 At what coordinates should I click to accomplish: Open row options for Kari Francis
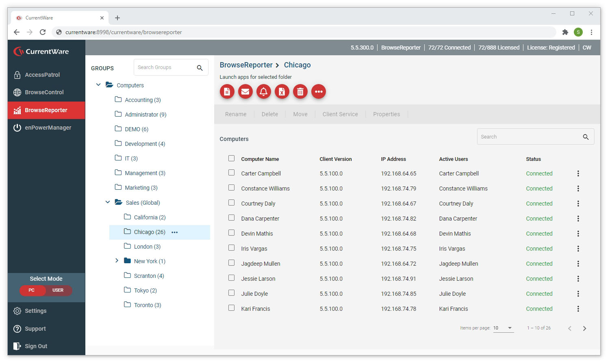coord(578,309)
